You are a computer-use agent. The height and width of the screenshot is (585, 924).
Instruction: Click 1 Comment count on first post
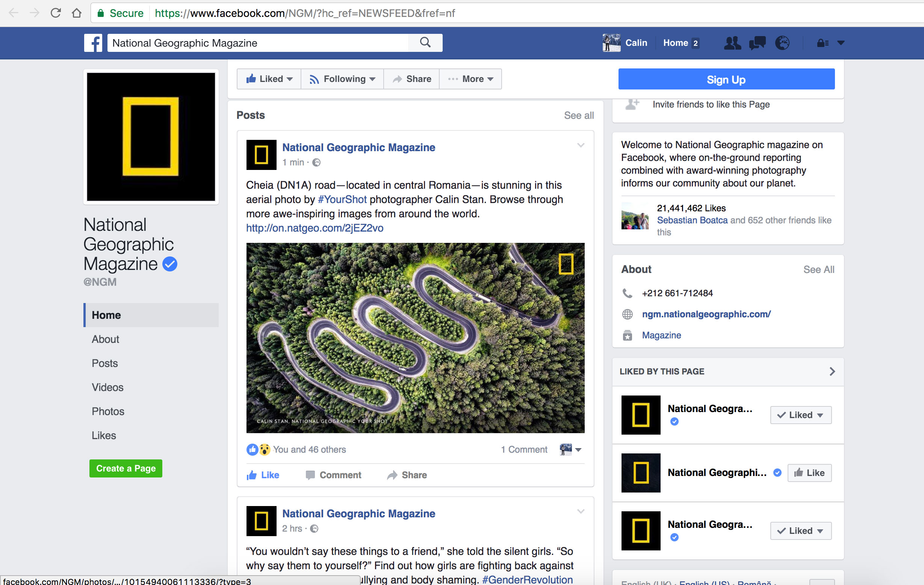click(524, 450)
